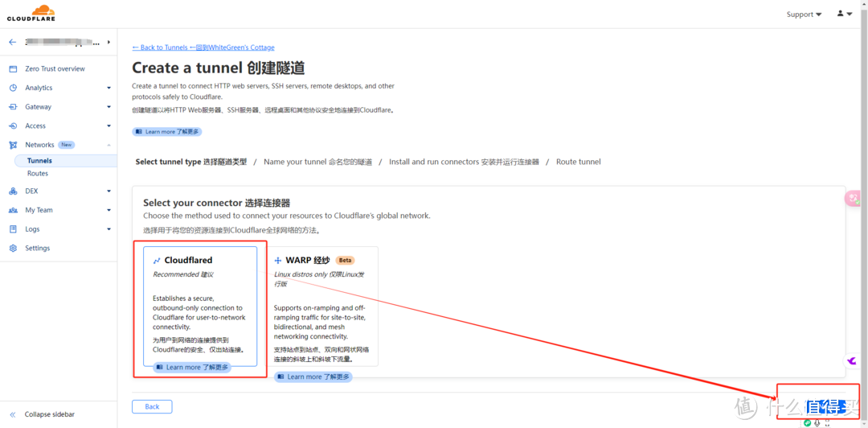The width and height of the screenshot is (868, 428).
Task: Expand the Gateway section arrow
Action: [108, 107]
